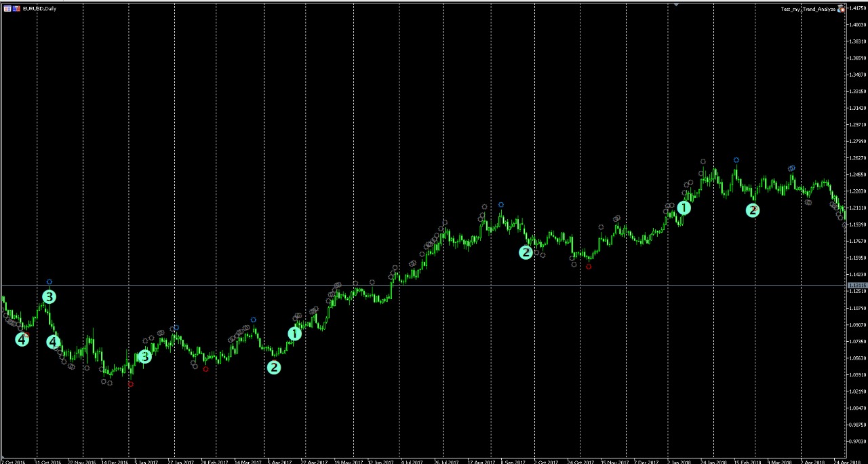868x464 pixels.
Task: Select the chart shift triangle marker at top
Action: pos(676,5)
